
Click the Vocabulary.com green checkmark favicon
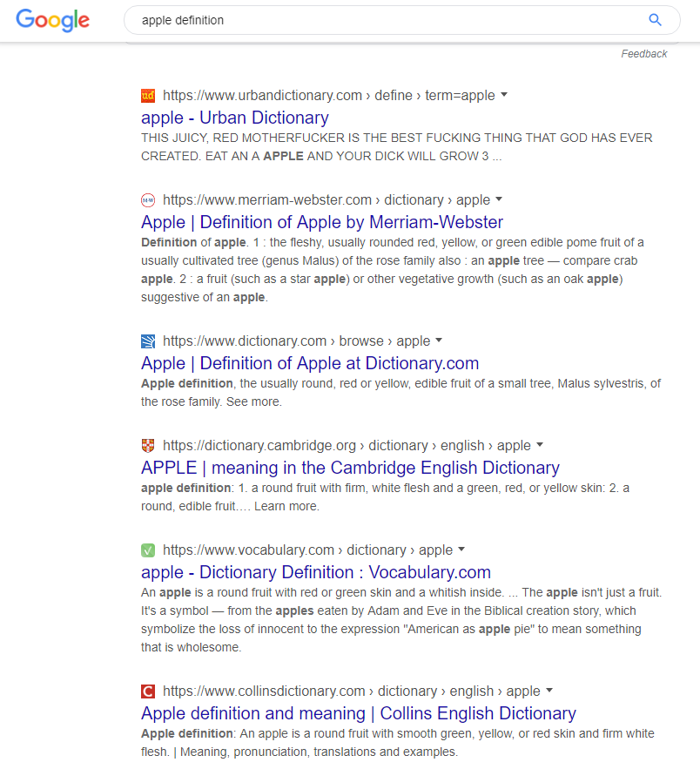point(148,550)
